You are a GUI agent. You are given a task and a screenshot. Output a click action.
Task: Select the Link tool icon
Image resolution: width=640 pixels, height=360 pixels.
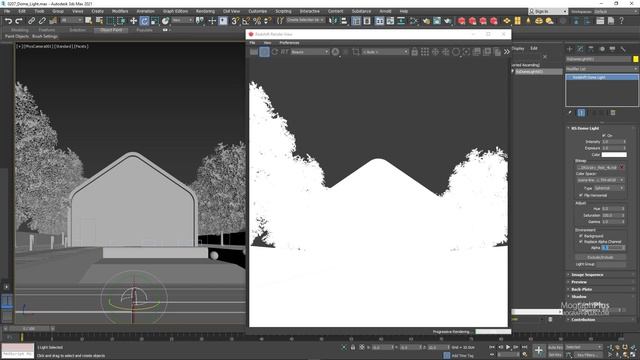31,21
